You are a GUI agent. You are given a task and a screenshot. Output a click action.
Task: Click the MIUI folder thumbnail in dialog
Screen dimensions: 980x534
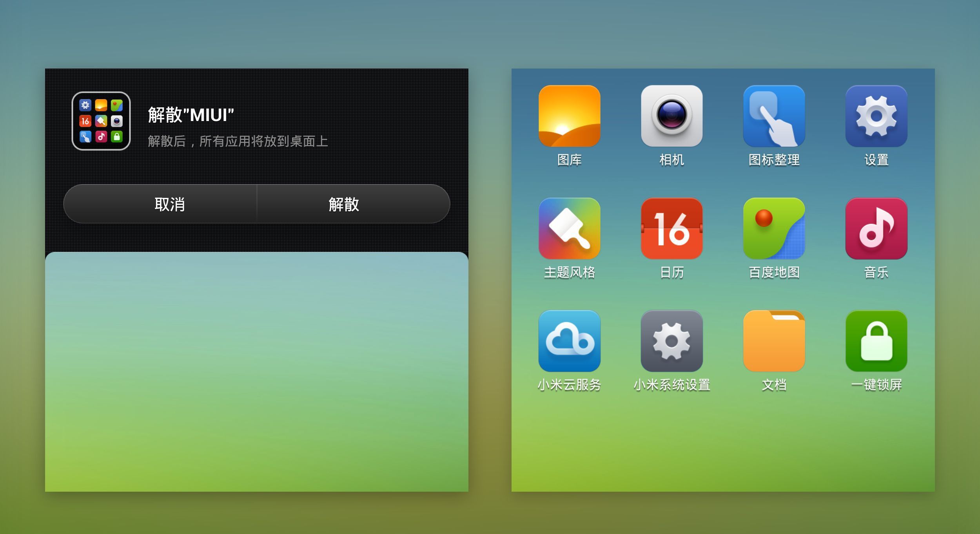(x=101, y=121)
